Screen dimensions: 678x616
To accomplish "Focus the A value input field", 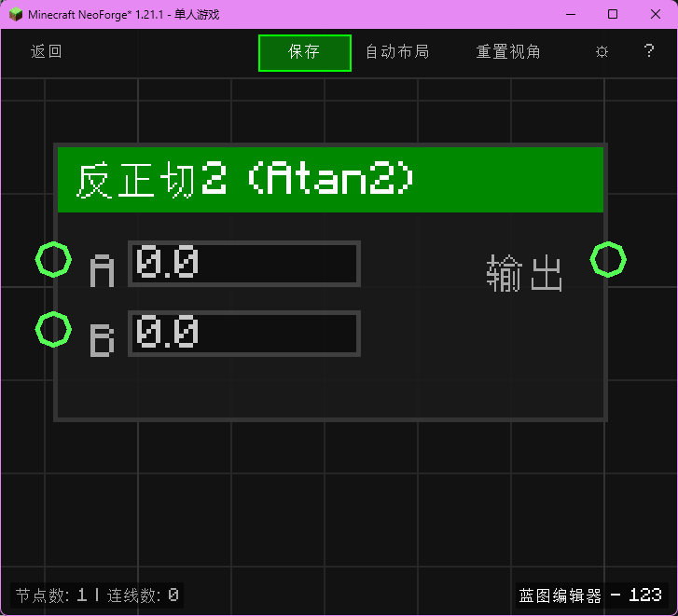I will click(243, 264).
